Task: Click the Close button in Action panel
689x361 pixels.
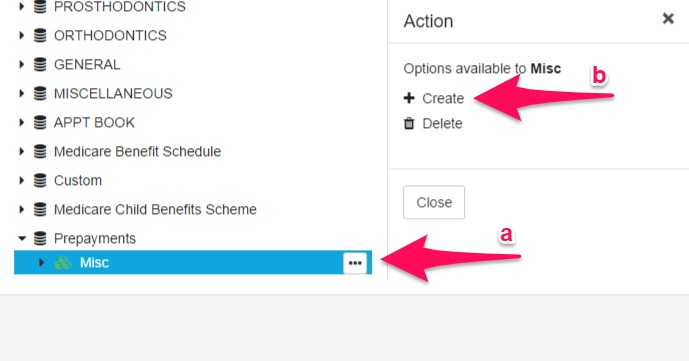Action: pyautogui.click(x=434, y=202)
